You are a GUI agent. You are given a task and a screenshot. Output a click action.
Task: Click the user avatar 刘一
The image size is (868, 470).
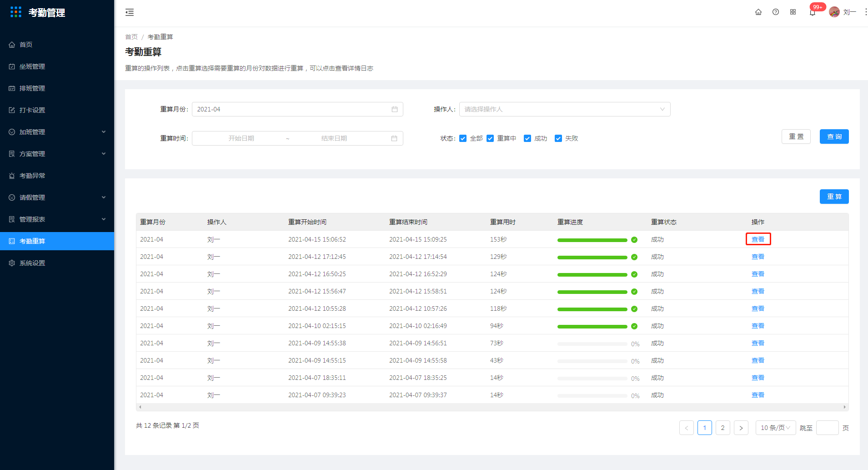tap(834, 12)
